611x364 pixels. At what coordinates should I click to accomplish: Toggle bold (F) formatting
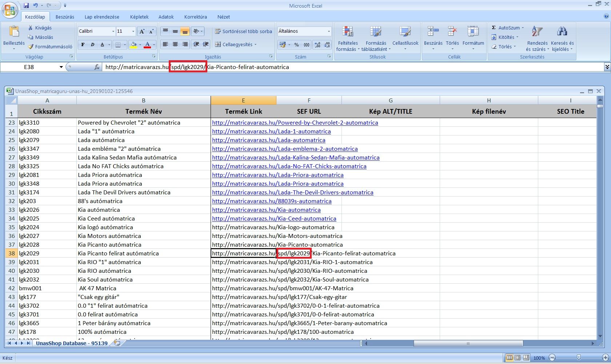tap(83, 45)
